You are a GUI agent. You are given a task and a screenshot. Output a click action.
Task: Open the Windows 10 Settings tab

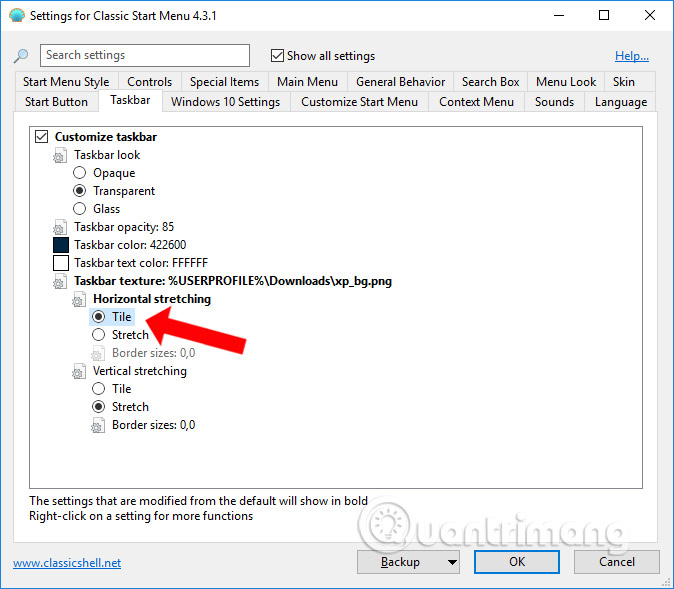(x=225, y=102)
